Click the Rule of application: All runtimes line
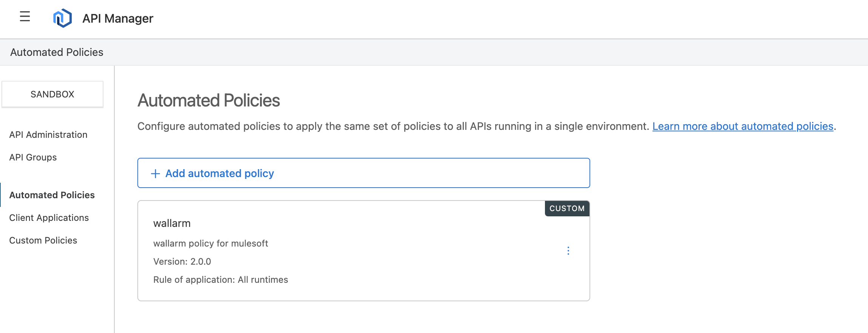Image resolution: width=868 pixels, height=333 pixels. [x=220, y=280]
